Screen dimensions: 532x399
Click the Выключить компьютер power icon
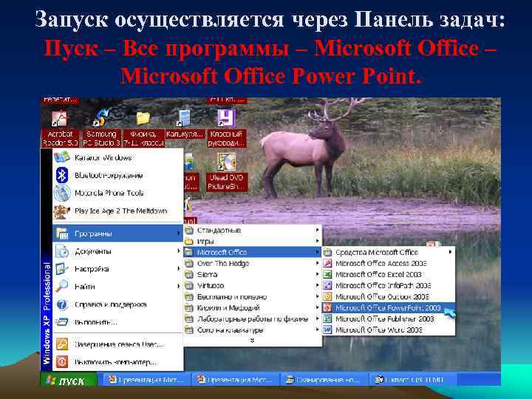(62, 362)
